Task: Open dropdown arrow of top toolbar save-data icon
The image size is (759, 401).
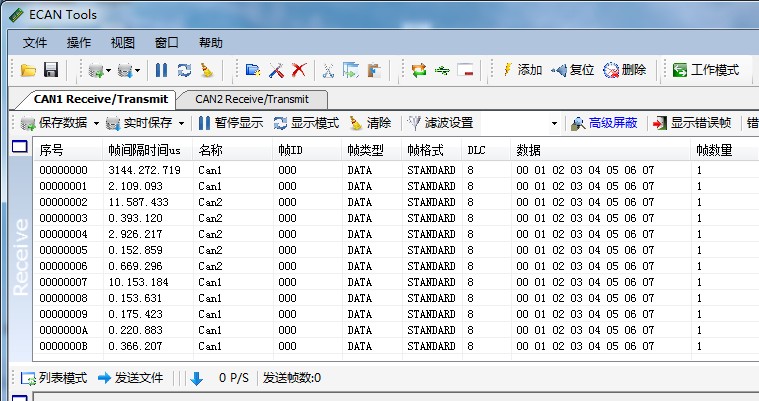Action: tap(108, 71)
